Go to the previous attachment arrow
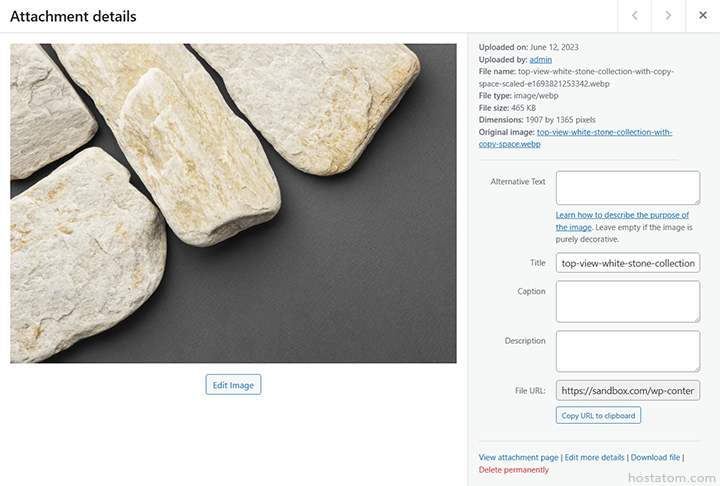 [634, 16]
